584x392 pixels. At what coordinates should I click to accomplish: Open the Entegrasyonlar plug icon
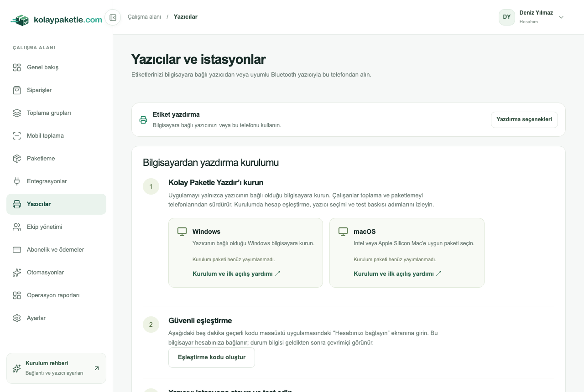coord(17,181)
